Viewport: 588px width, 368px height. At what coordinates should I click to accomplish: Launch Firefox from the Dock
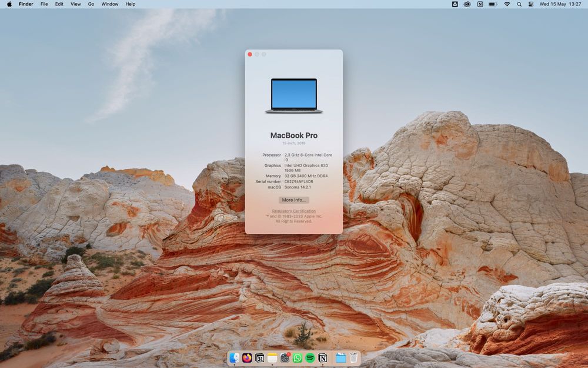pyautogui.click(x=247, y=358)
